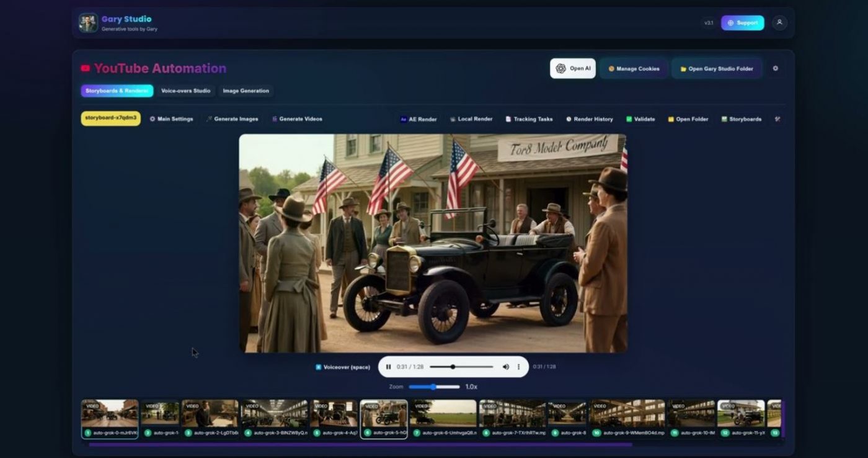Mute audio with the speaker icon

coord(505,367)
